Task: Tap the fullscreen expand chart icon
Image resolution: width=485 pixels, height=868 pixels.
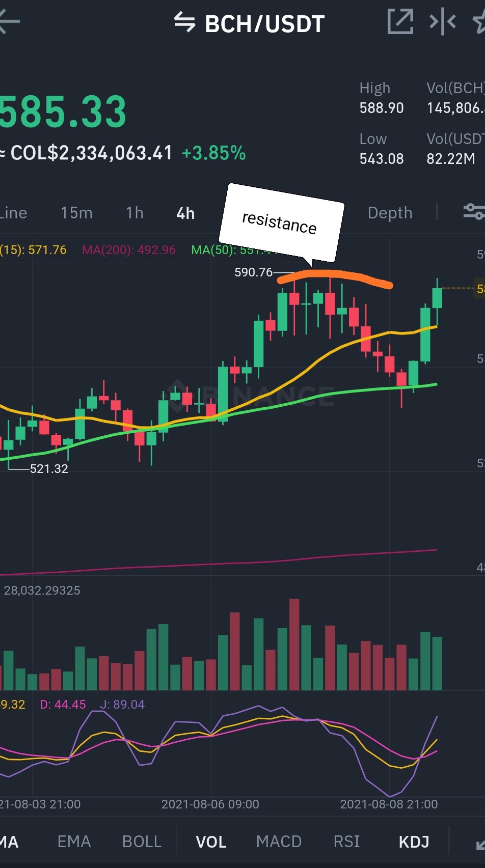Action: [x=400, y=21]
